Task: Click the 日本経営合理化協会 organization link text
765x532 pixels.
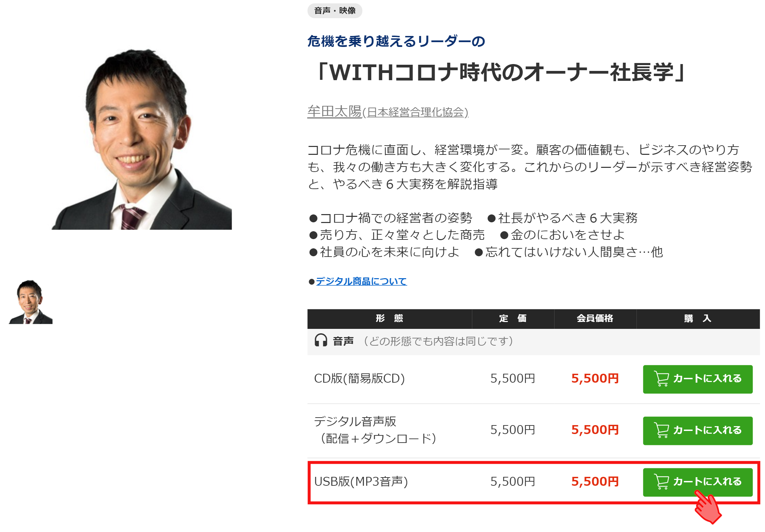Action: (x=415, y=112)
